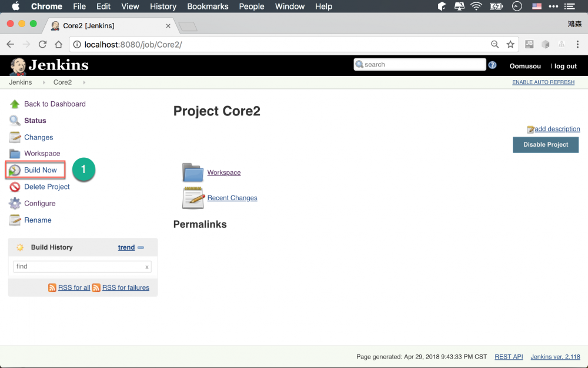Click the Disable Project button

tap(546, 144)
